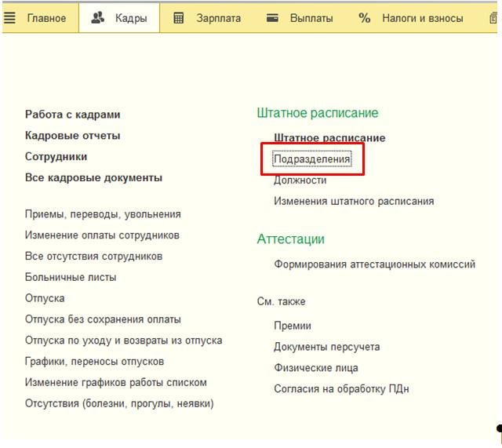Screen dimensions: 502x448
Task: Open Формирования аттестационных комиссий
Action: [x=374, y=265]
